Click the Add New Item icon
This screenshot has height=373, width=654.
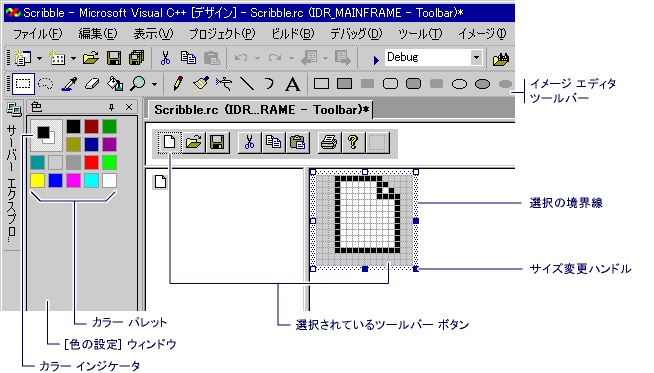point(57,58)
